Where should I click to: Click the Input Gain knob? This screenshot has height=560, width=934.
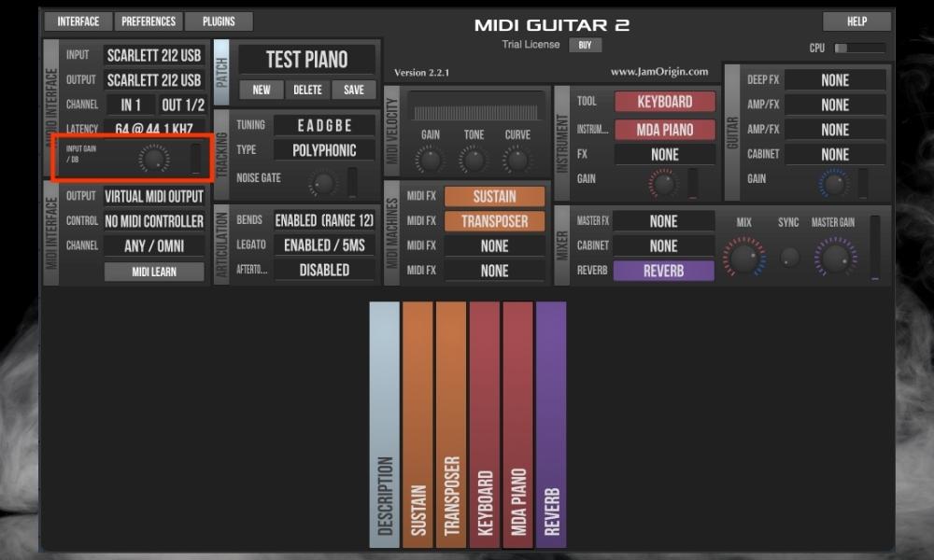point(154,159)
